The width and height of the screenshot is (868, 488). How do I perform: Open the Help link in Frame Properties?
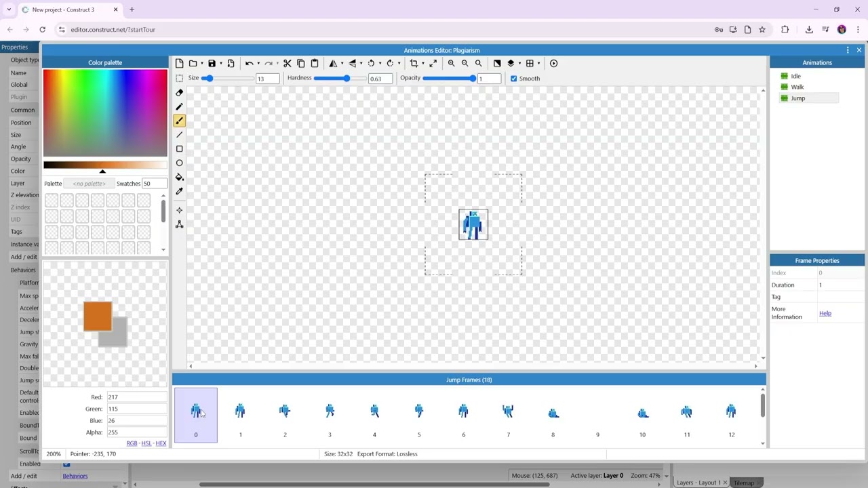point(825,313)
